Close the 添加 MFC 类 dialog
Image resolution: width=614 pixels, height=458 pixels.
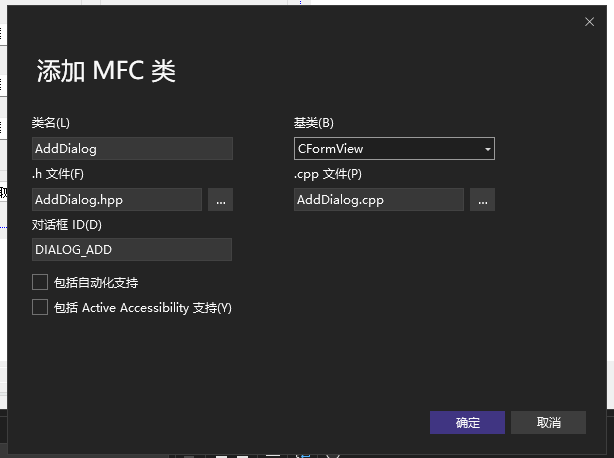pos(588,21)
